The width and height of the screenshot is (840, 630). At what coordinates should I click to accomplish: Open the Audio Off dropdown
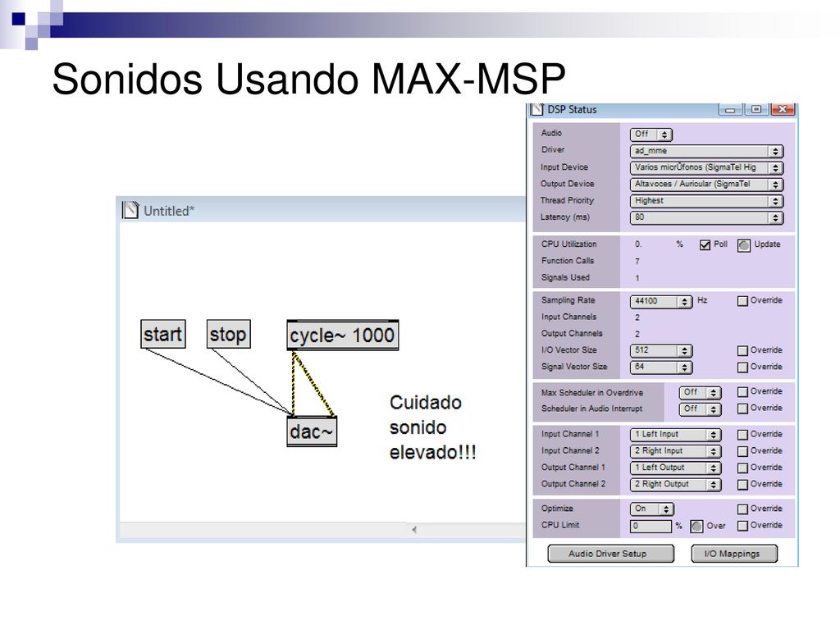651,135
